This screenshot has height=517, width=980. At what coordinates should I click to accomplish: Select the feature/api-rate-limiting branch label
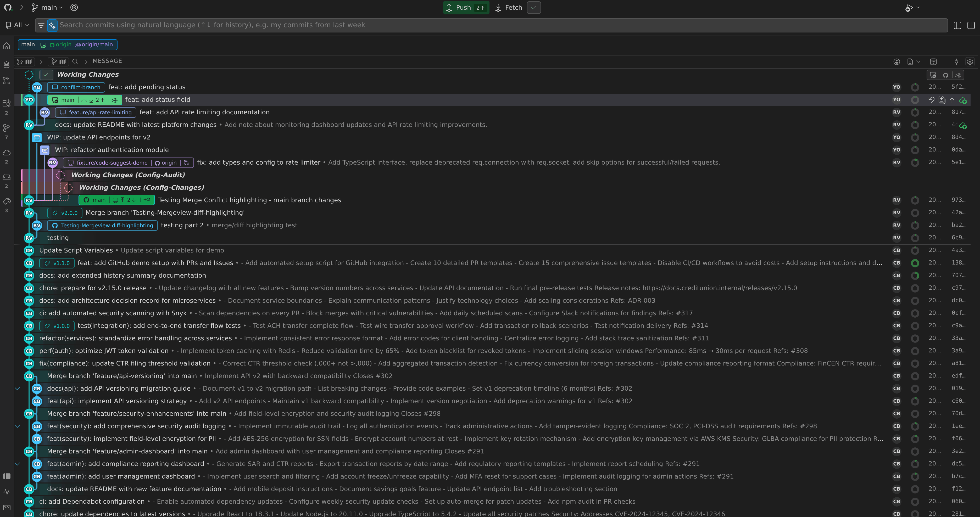point(96,112)
